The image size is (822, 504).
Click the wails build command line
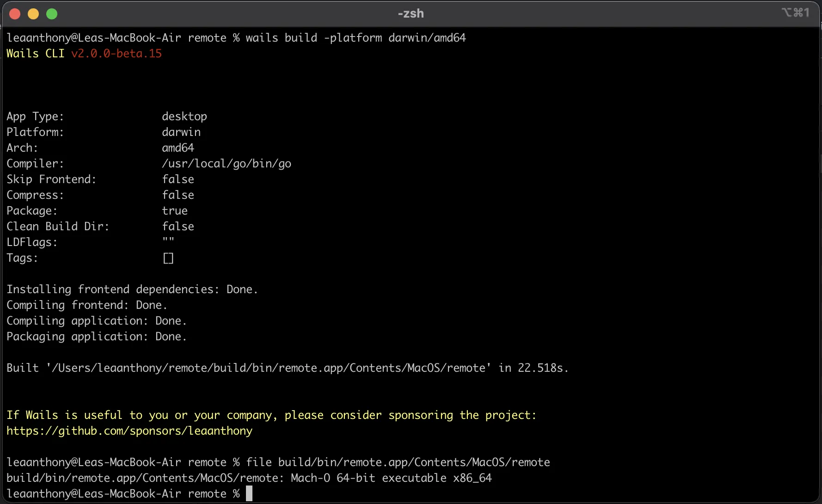[356, 38]
